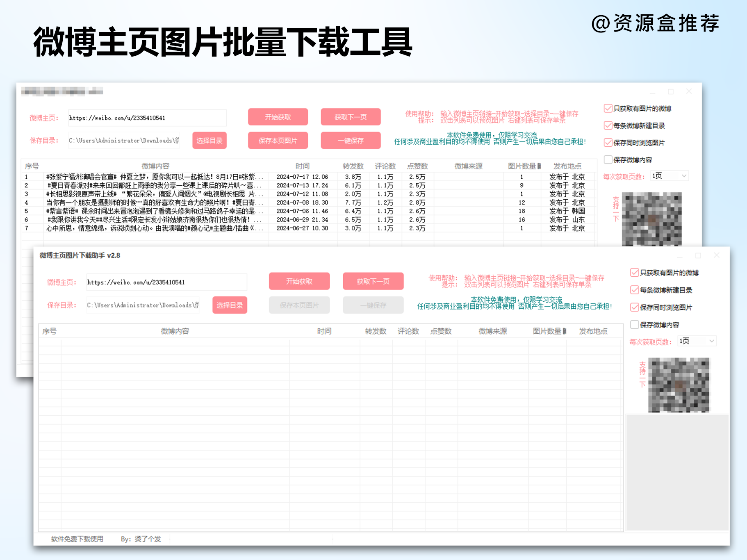Click image preview panel in front window

point(678,472)
